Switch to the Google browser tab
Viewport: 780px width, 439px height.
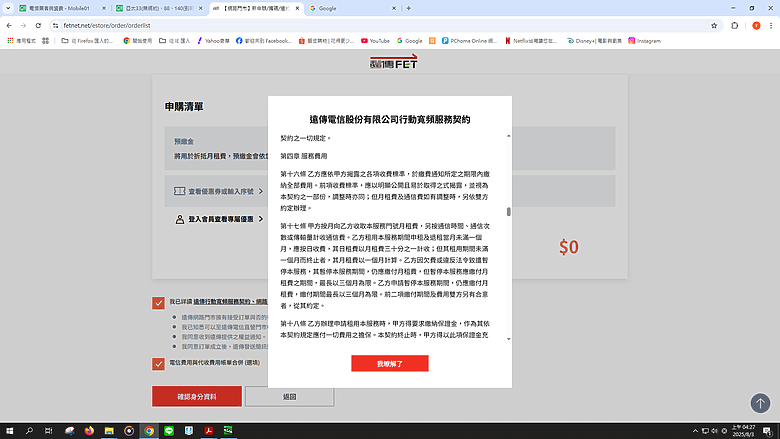click(352, 8)
